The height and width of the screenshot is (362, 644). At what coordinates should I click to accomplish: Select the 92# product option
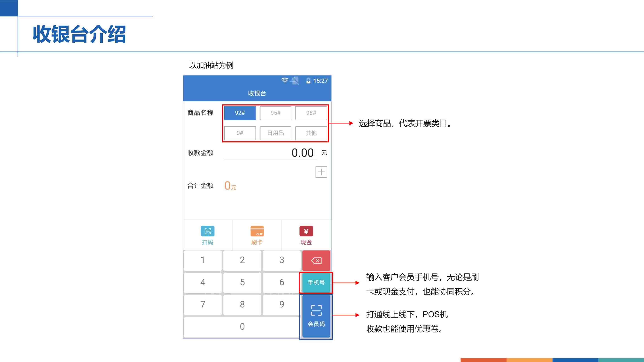[x=240, y=113]
